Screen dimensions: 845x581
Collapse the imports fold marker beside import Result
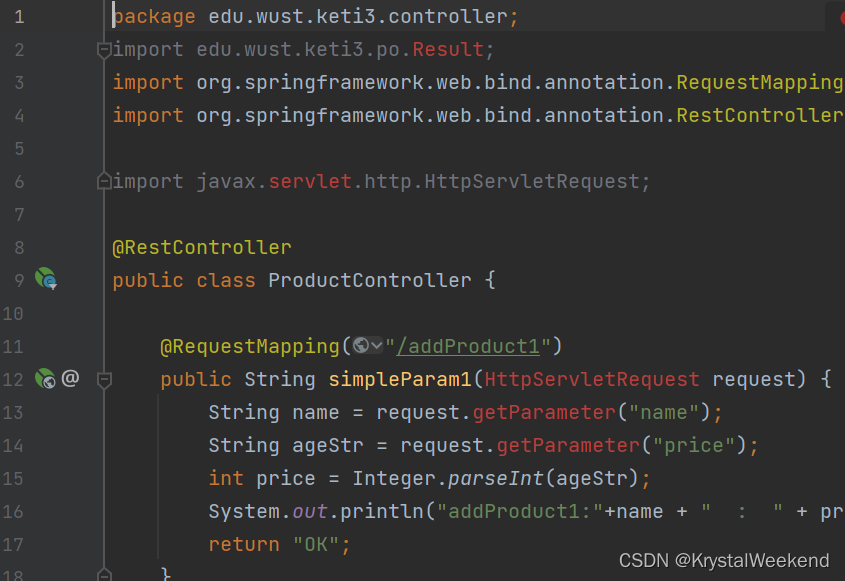(x=104, y=50)
